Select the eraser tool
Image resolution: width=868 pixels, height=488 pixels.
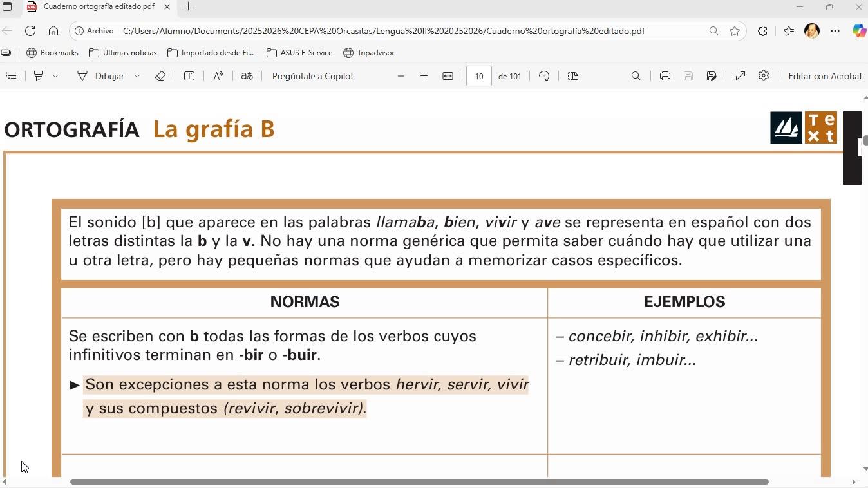[160, 76]
